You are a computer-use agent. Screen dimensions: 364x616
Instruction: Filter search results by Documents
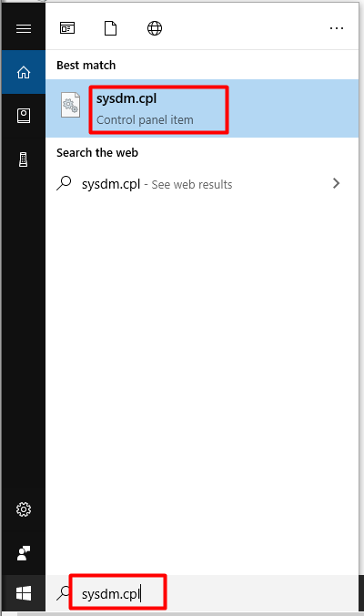point(111,28)
